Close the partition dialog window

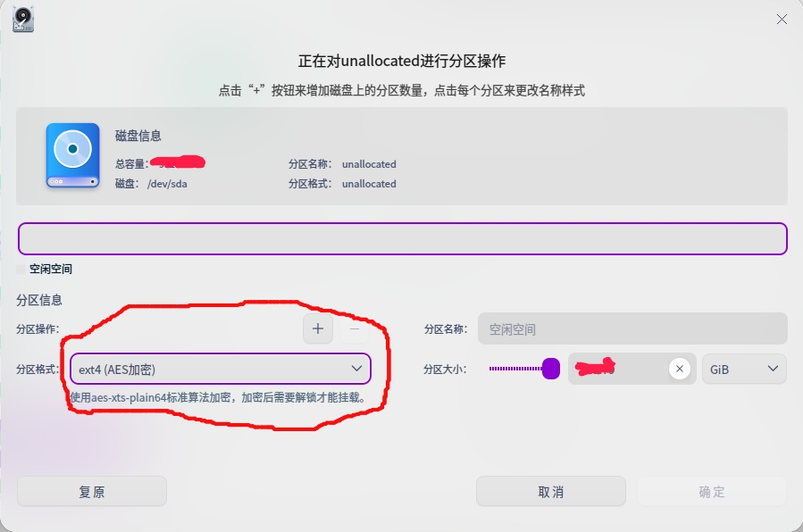[x=782, y=20]
